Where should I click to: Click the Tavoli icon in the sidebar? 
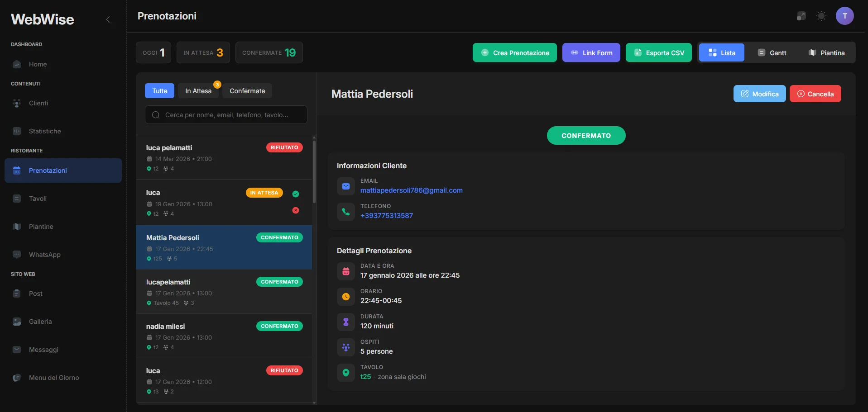tap(17, 198)
